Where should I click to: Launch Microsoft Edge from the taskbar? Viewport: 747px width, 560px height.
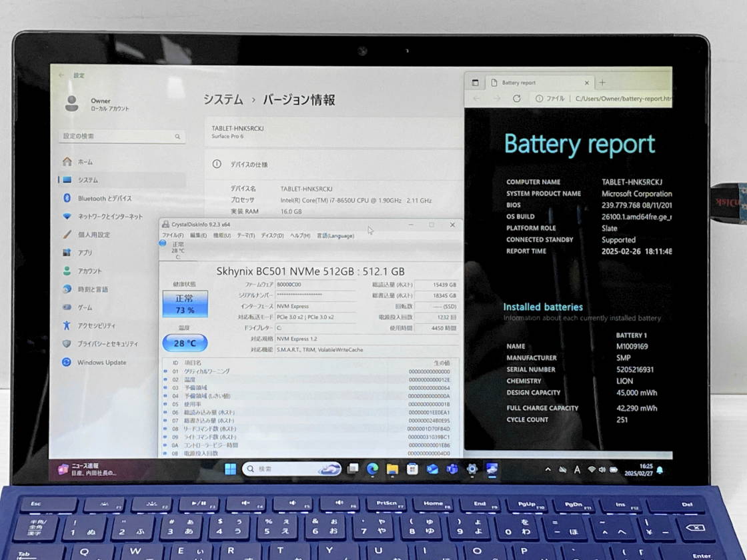(x=372, y=469)
